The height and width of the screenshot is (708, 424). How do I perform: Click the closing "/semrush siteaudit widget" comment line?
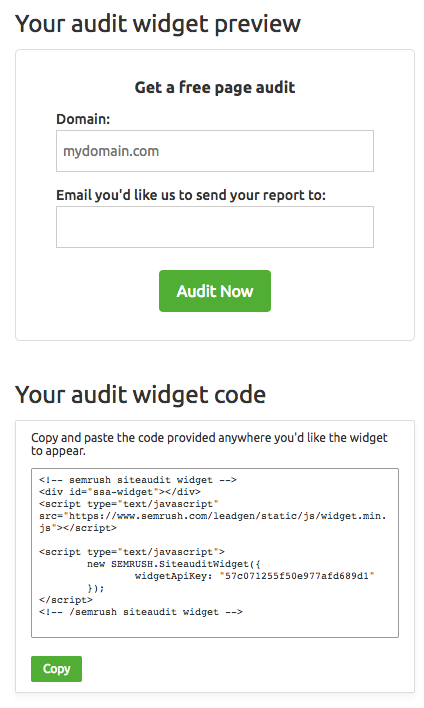tap(141, 612)
